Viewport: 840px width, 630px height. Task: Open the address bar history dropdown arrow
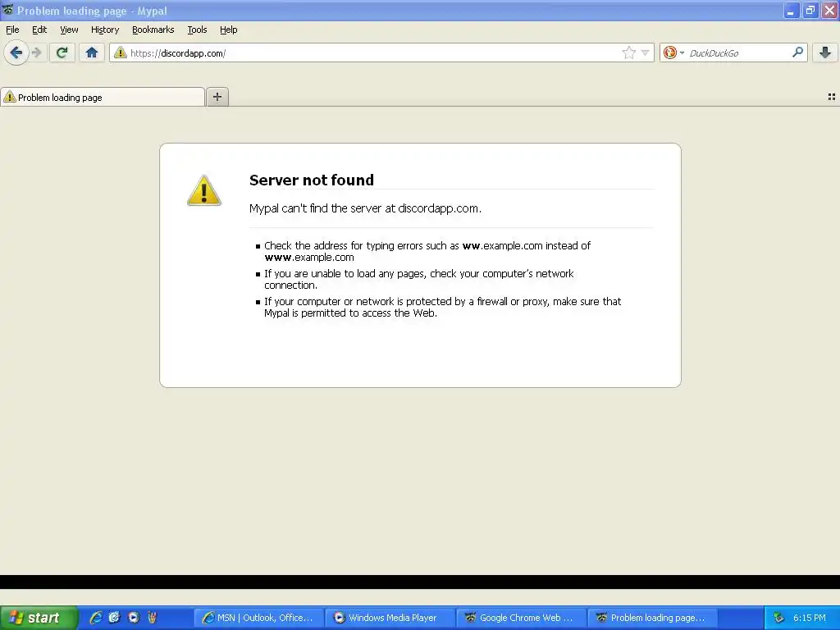point(646,52)
